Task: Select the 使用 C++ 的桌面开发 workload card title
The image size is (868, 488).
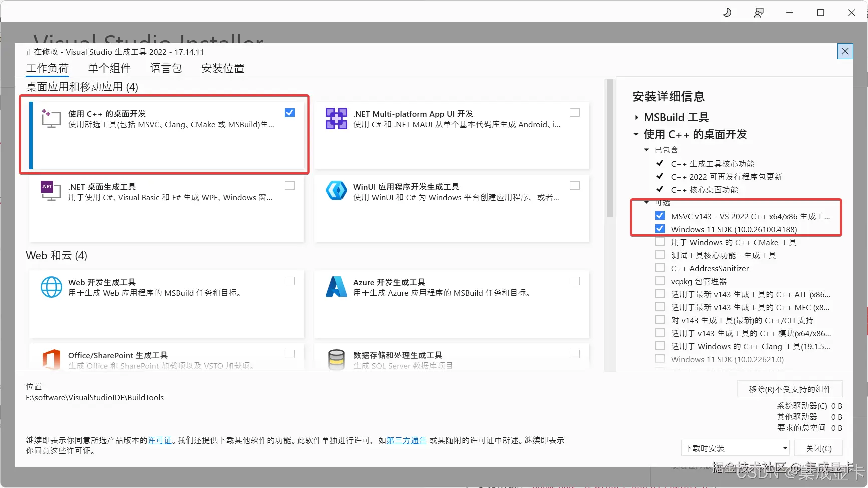Action: coord(107,114)
